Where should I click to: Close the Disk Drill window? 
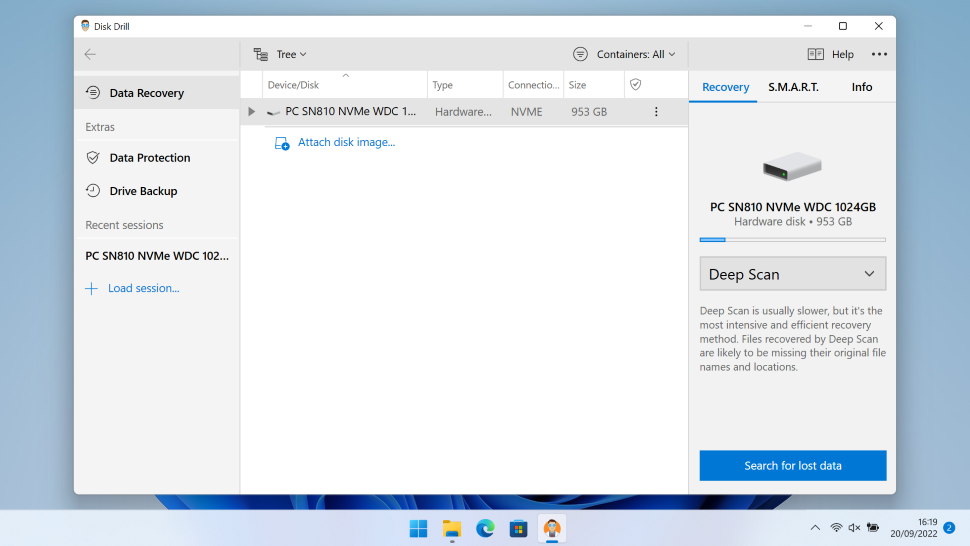(878, 26)
